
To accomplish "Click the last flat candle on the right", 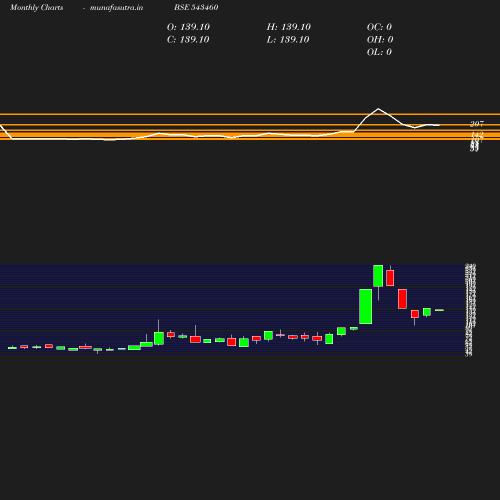I will (439, 310).
